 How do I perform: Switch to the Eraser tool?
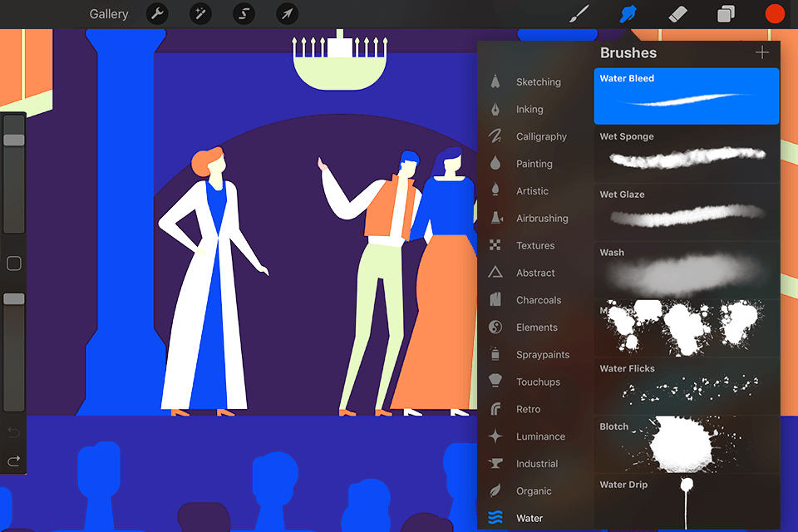677,13
